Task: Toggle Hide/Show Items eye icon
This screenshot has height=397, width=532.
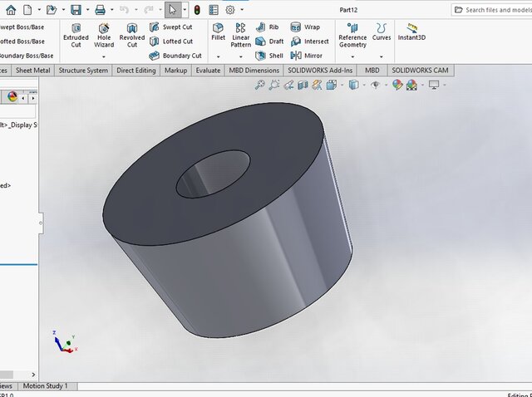Action: [x=375, y=85]
